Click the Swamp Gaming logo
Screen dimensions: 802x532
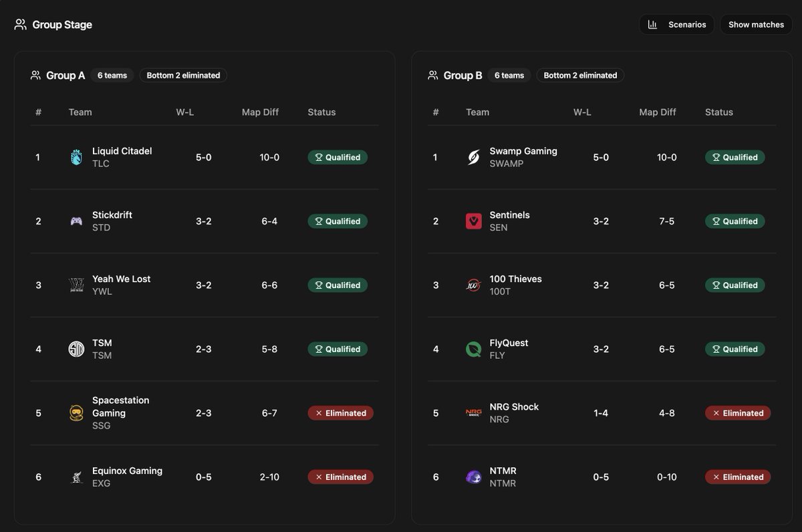click(x=474, y=157)
